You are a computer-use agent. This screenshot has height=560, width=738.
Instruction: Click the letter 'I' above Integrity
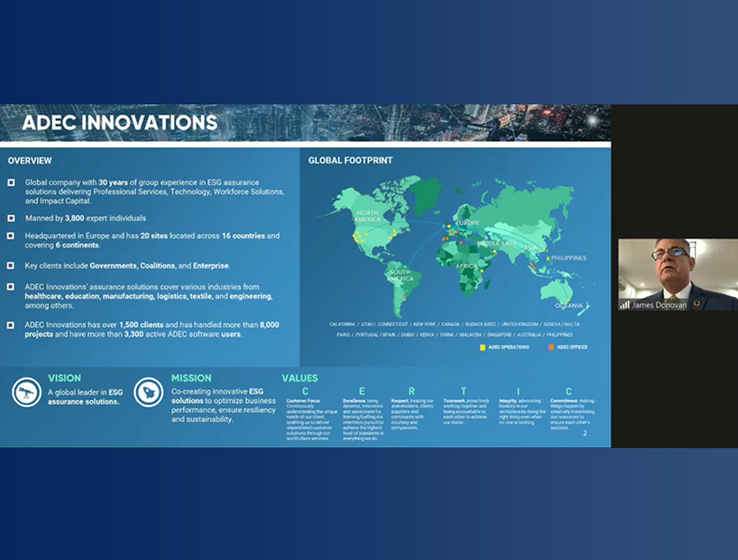[518, 391]
